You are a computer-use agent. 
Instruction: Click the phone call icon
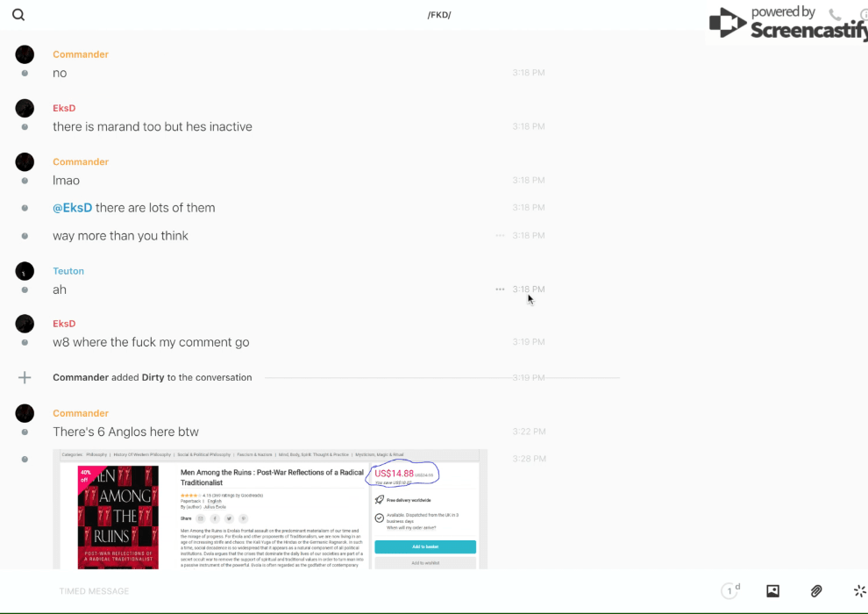[835, 15]
